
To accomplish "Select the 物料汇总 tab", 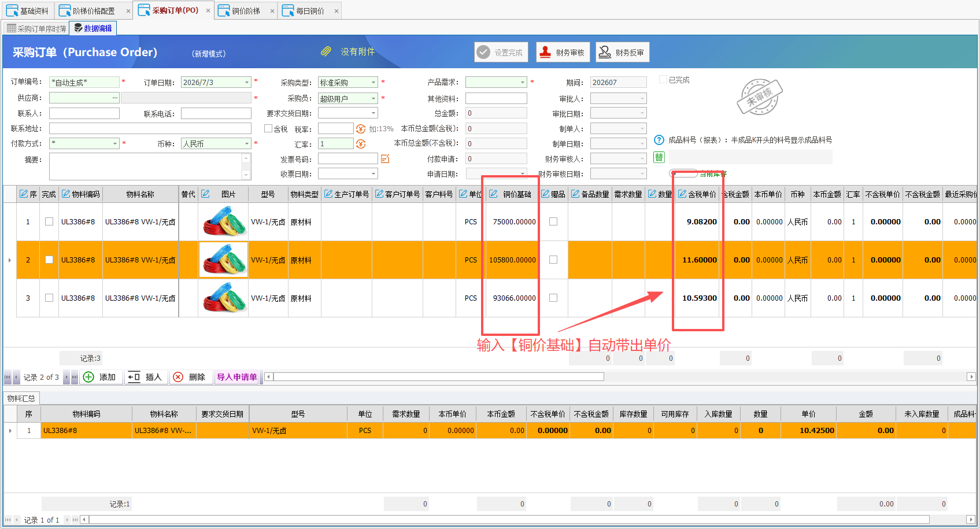I will pyautogui.click(x=21, y=398).
